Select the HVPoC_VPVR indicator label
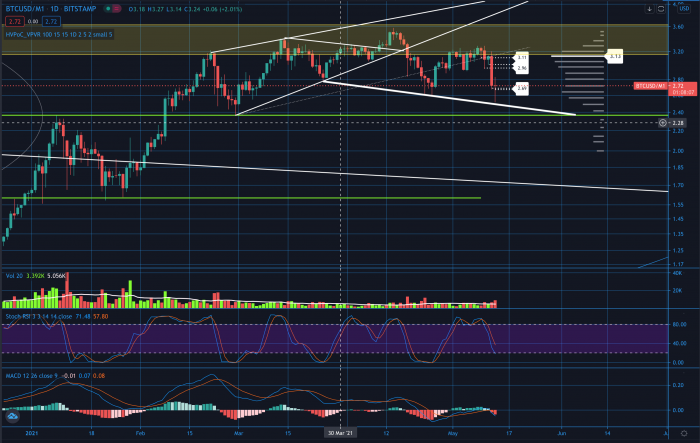700x443 pixels. point(30,32)
